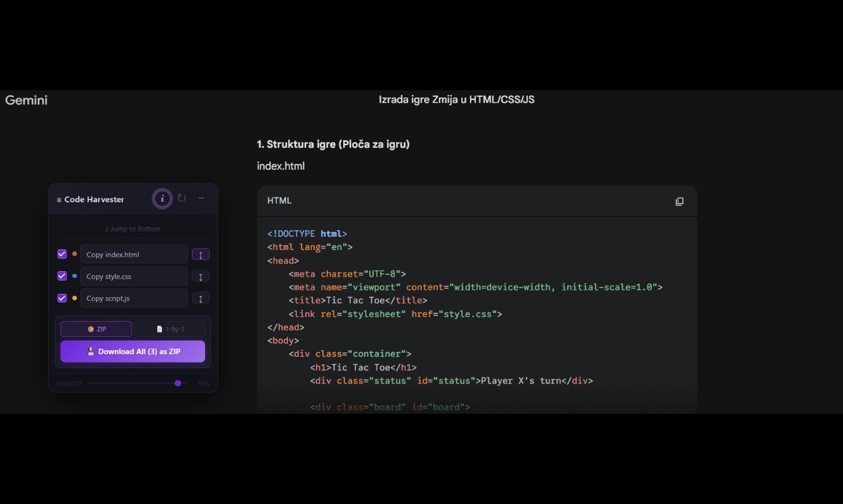The image size is (843, 504).
Task: Collapse the Code Harvester panel
Action: click(202, 198)
